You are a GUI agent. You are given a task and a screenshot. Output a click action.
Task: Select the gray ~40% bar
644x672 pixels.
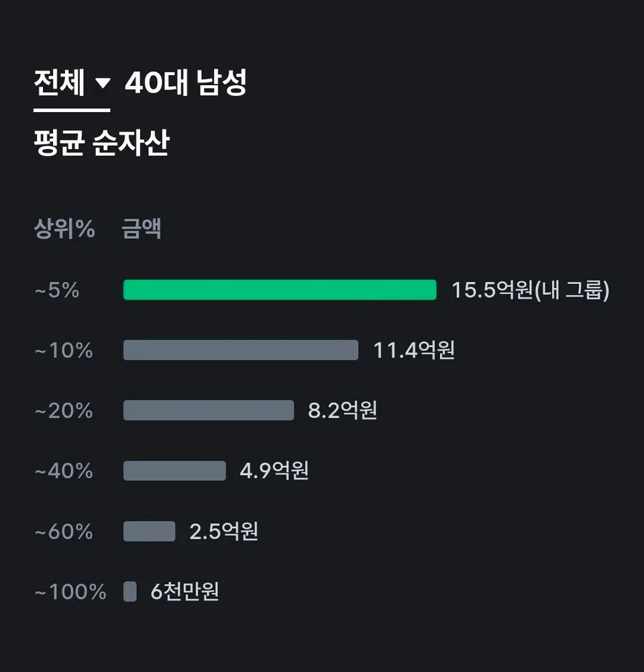[174, 471]
